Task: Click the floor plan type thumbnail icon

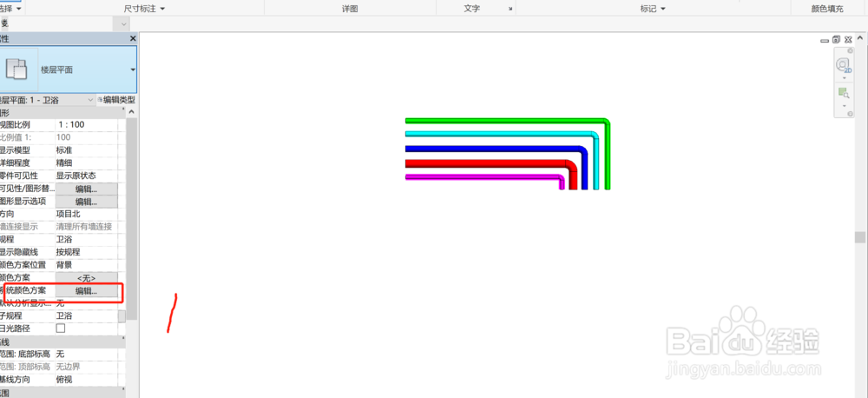Action: point(18,70)
